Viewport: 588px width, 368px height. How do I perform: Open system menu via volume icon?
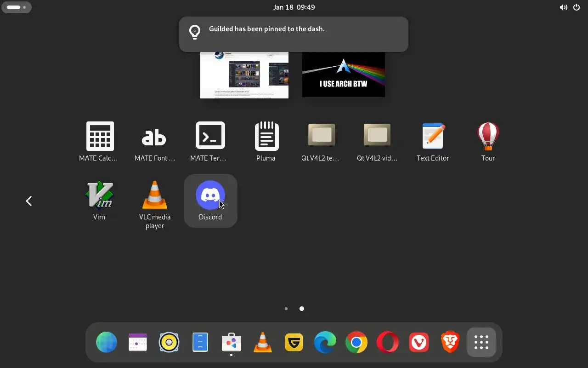click(563, 7)
